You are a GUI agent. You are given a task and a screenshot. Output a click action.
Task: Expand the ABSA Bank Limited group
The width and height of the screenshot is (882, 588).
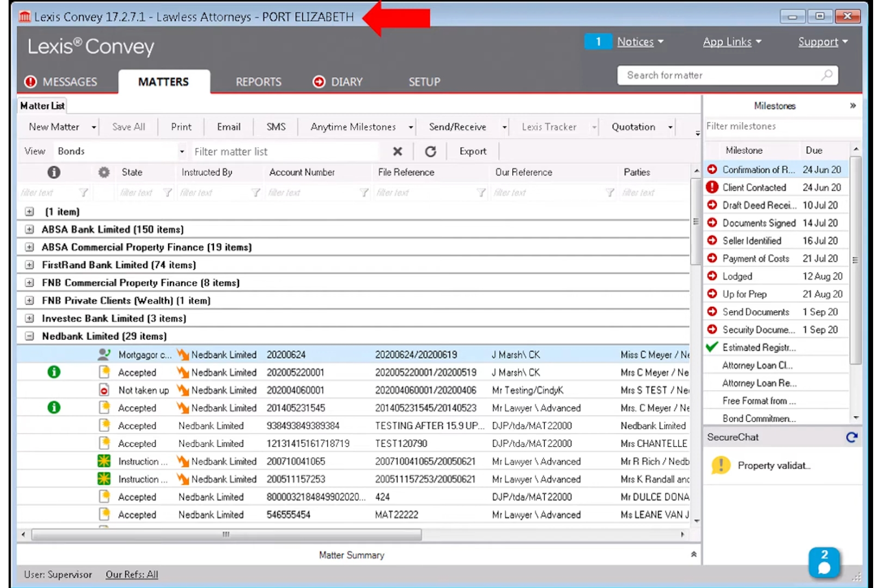point(29,229)
